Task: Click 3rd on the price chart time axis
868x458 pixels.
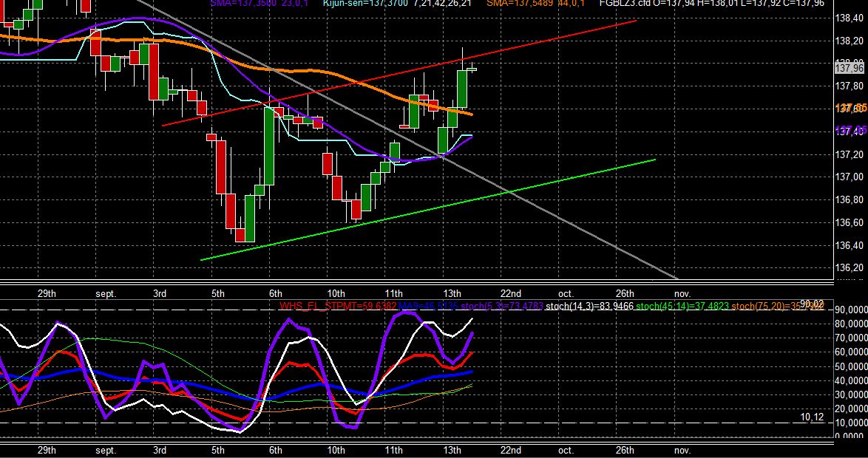Action: tap(160, 293)
